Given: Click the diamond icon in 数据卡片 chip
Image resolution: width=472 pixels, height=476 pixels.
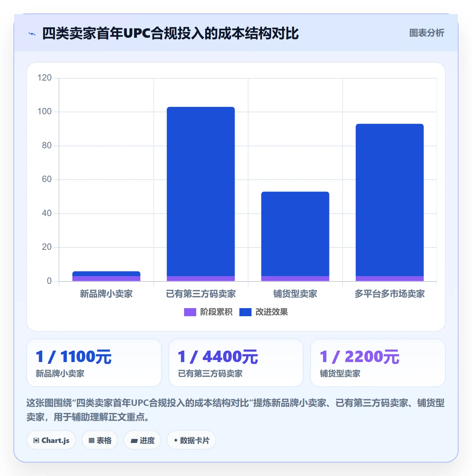Looking at the screenshot, I should (x=176, y=440).
